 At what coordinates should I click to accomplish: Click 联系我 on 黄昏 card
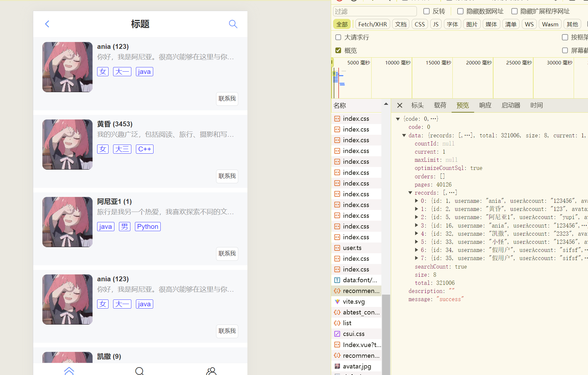pyautogui.click(x=227, y=176)
